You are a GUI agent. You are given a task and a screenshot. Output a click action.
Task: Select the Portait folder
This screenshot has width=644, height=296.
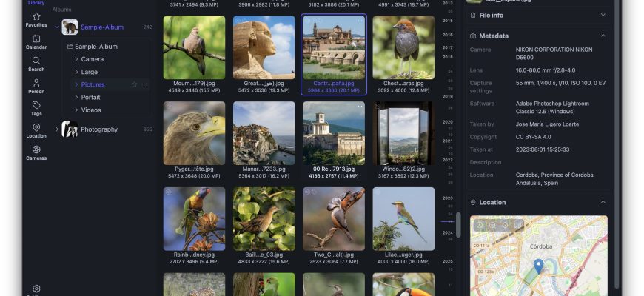tap(91, 97)
